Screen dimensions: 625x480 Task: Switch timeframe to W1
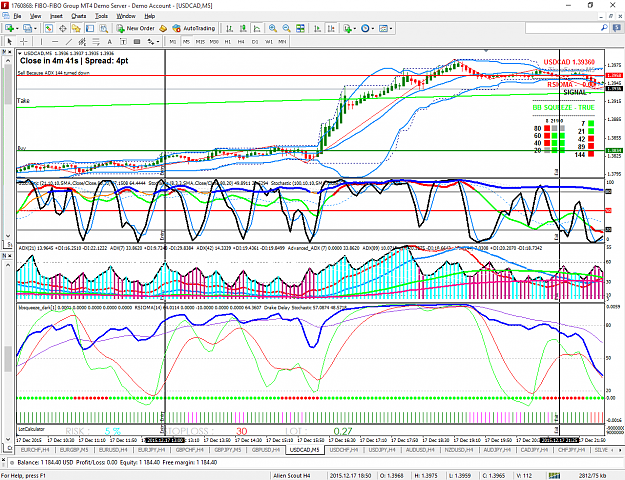(269, 41)
